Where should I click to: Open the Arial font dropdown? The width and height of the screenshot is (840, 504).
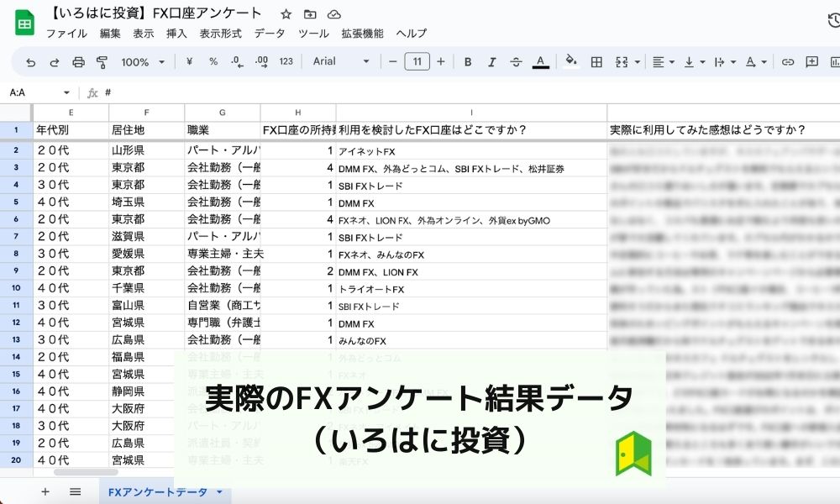[x=341, y=61]
